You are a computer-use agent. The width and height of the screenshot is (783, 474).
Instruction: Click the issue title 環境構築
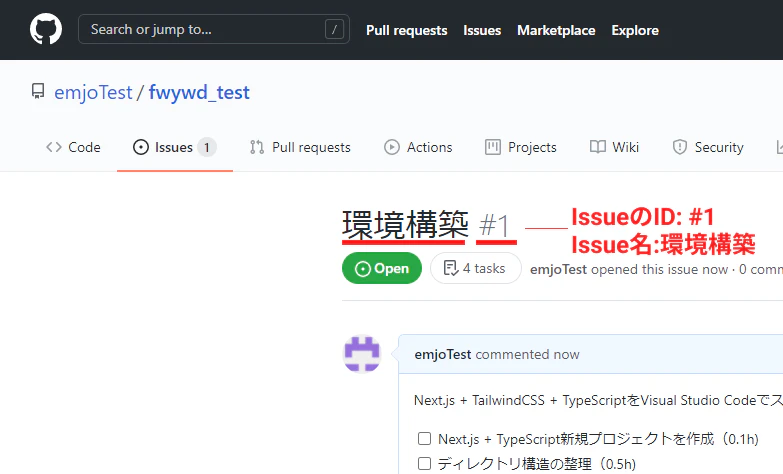(x=405, y=225)
